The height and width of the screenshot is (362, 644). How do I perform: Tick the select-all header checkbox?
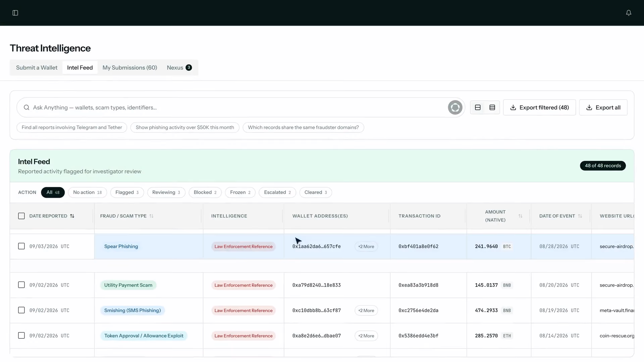21,216
